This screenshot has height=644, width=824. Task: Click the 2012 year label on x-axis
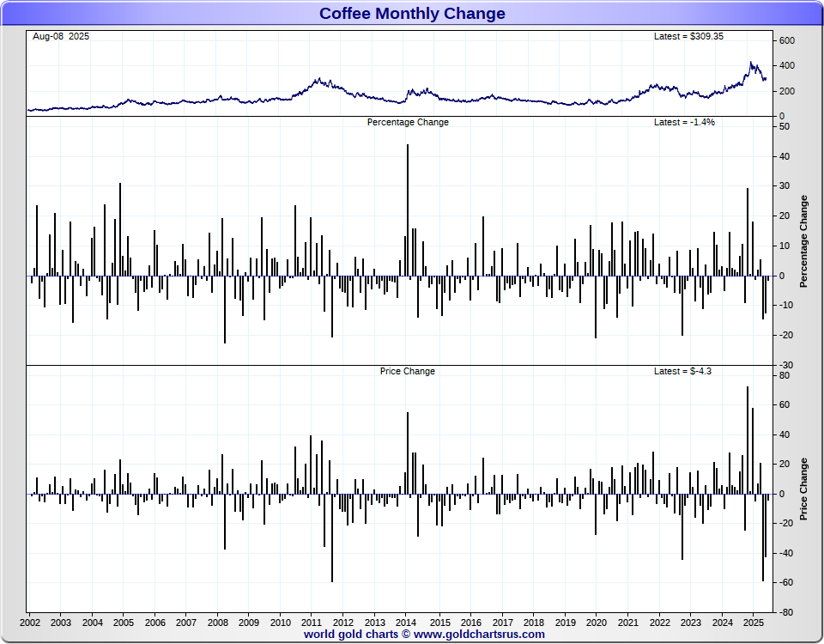[343, 623]
